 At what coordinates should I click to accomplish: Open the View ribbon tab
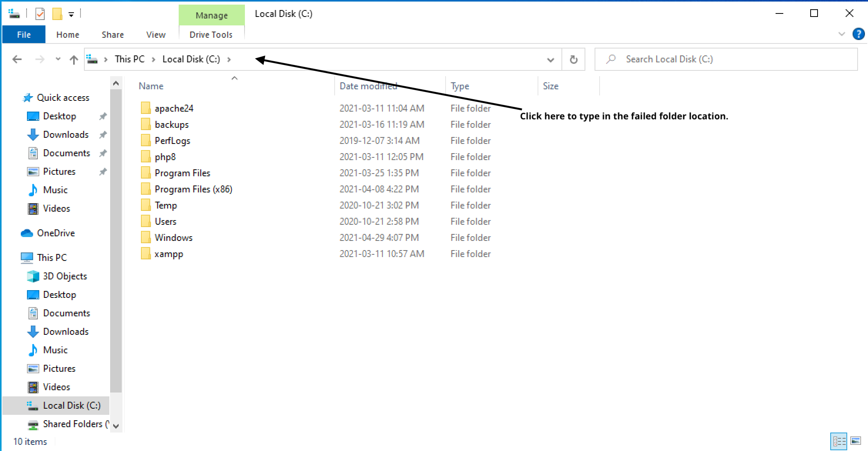tap(156, 35)
